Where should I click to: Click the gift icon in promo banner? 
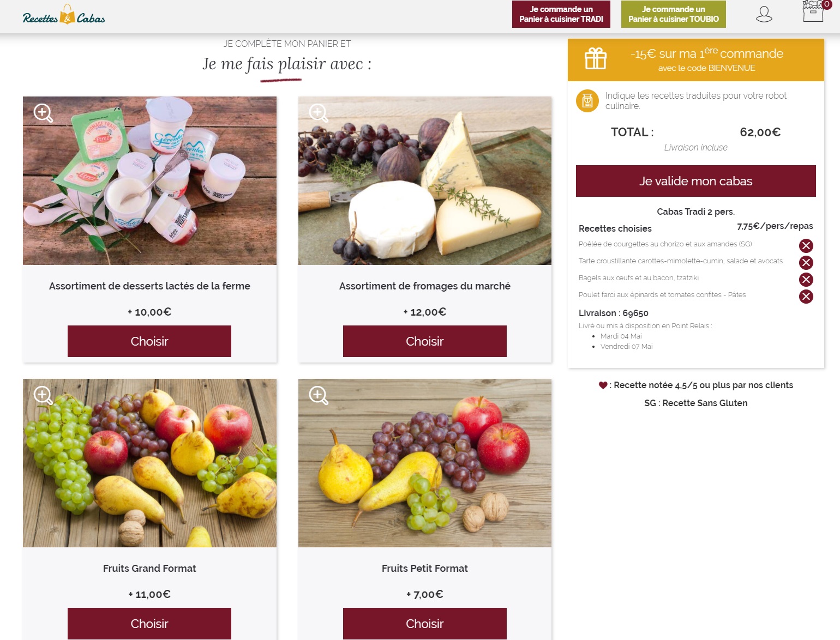click(x=595, y=58)
